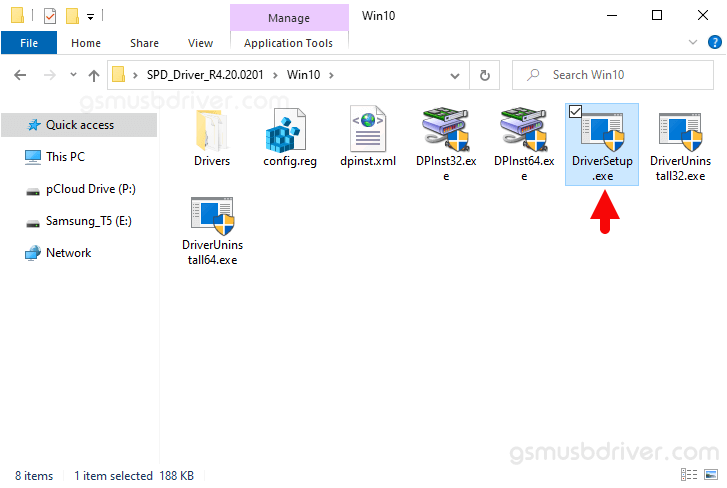Click the DPInst64.exe file name label
727x488 pixels.
point(524,169)
